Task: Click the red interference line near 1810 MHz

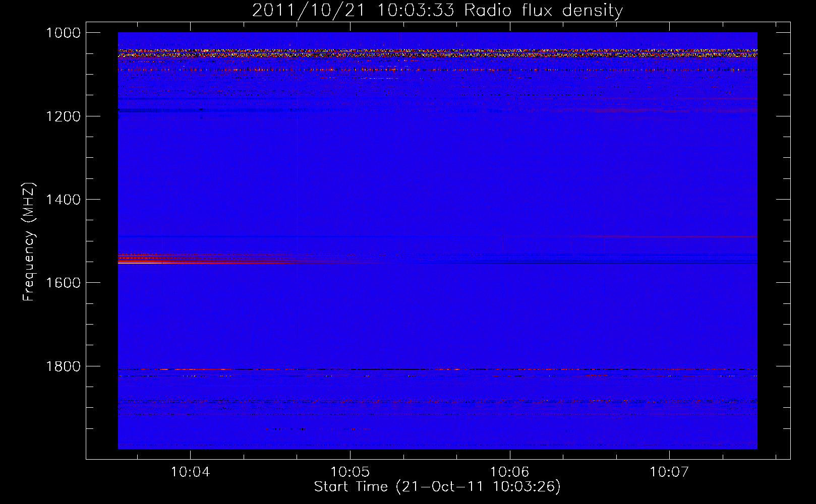Action: [x=437, y=369]
